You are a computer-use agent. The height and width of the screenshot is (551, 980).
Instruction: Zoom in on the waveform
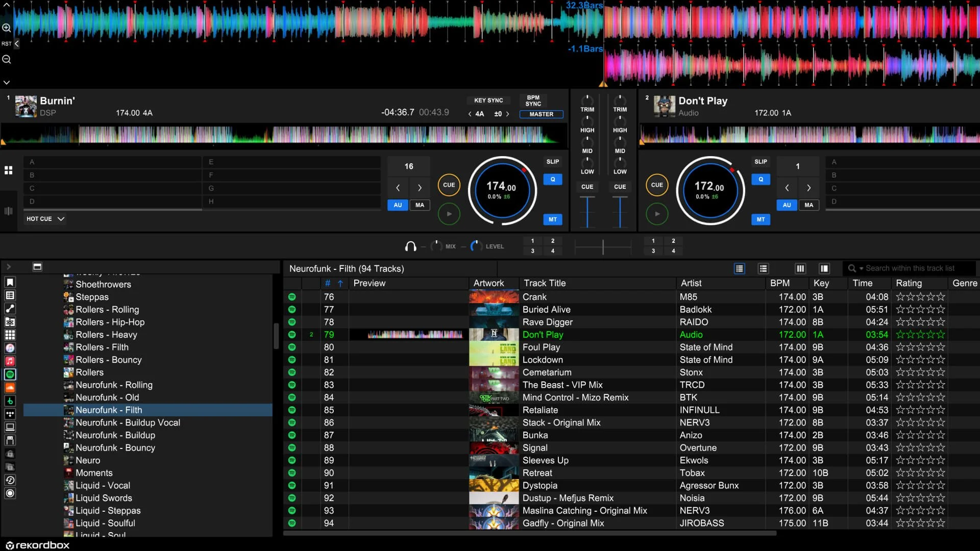7,28
